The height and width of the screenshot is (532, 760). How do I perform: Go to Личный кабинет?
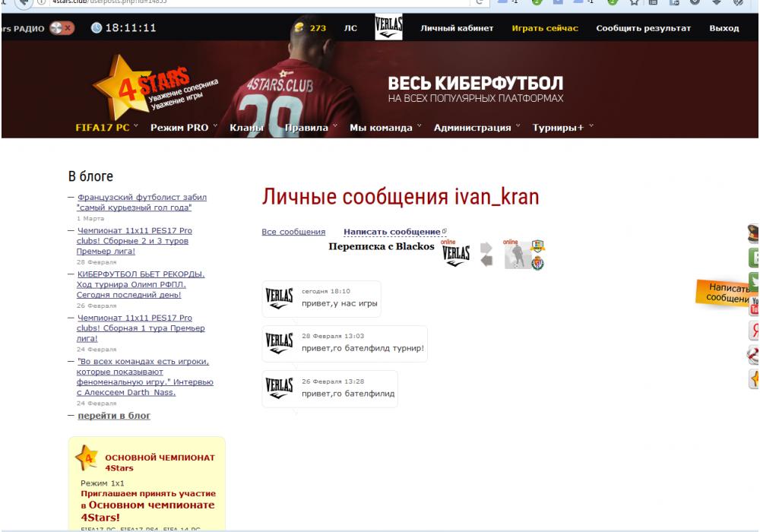pos(457,28)
